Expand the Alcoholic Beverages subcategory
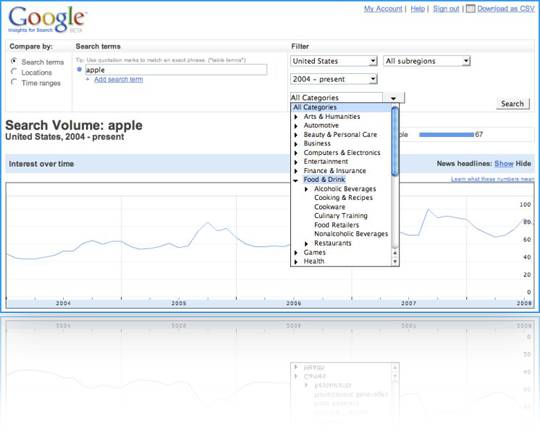The height and width of the screenshot is (438, 540). [306, 189]
